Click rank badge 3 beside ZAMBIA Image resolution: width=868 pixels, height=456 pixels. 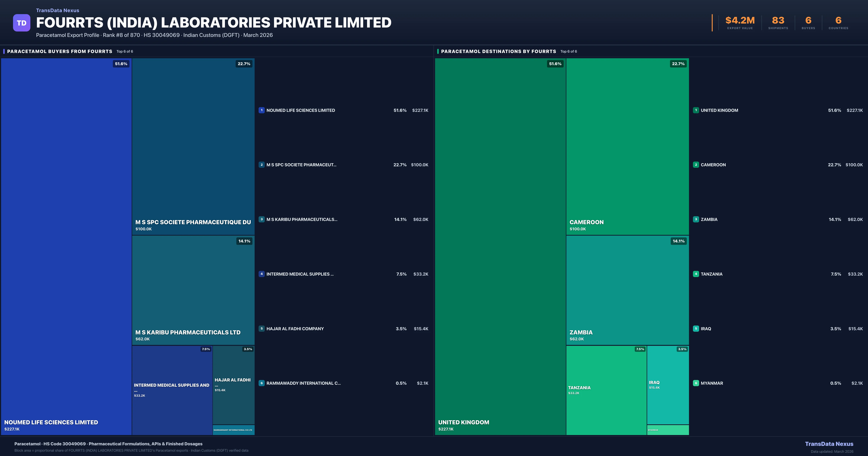696,219
